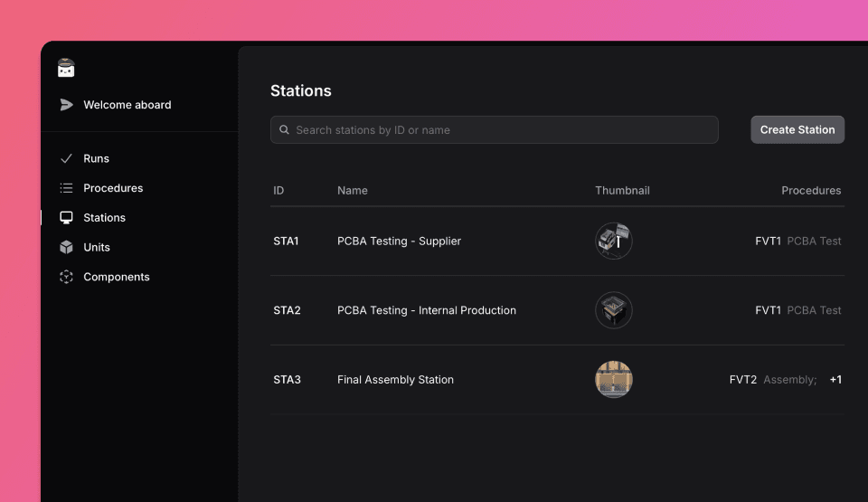Viewport: 868px width, 502px height.
Task: Click the search magnifier icon
Action: coord(284,129)
